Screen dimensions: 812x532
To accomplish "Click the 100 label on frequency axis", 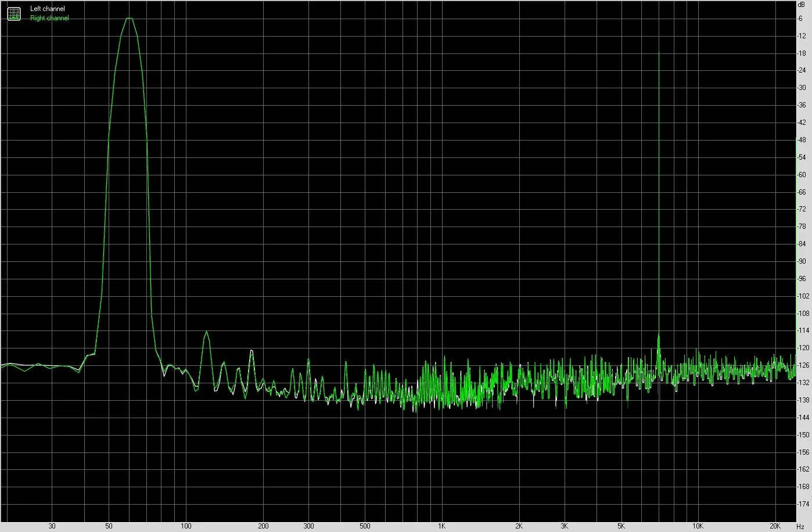I will pos(186,526).
